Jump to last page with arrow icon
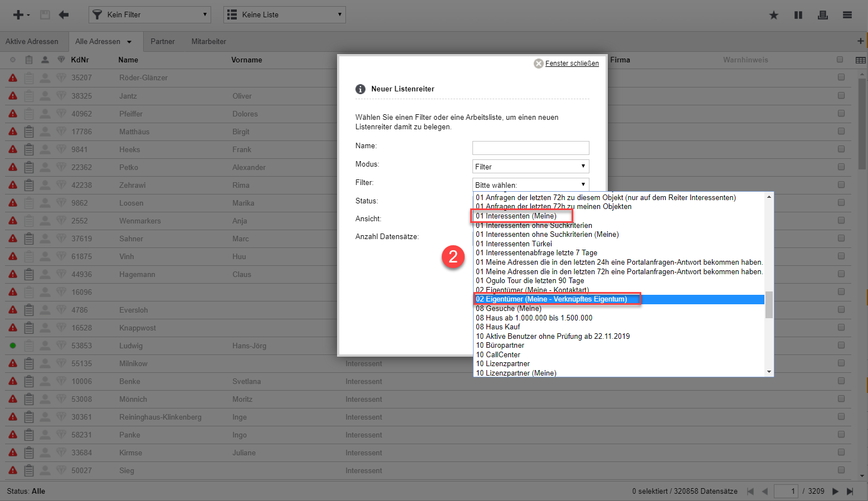 (x=850, y=491)
